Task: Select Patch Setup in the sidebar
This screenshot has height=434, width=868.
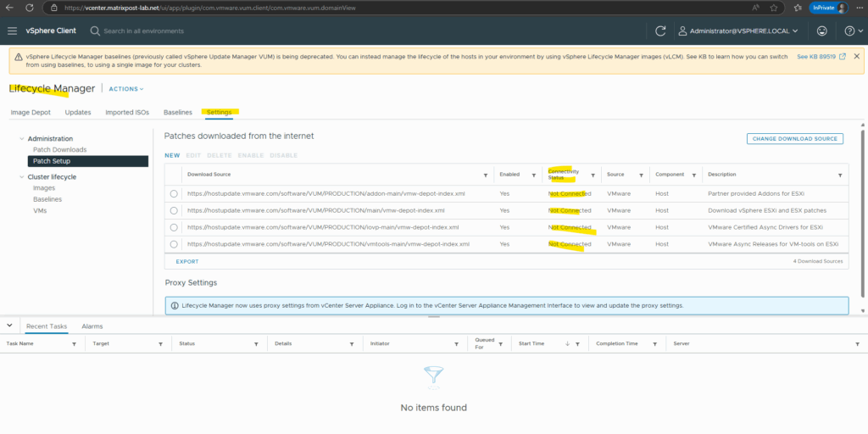Action: [x=88, y=161]
